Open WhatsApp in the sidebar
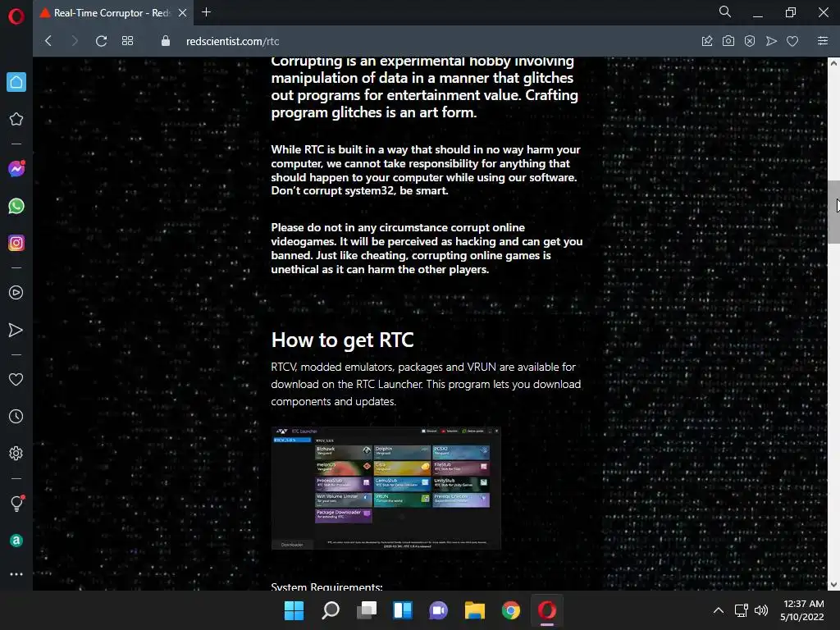This screenshot has width=840, height=630. pyautogui.click(x=16, y=206)
